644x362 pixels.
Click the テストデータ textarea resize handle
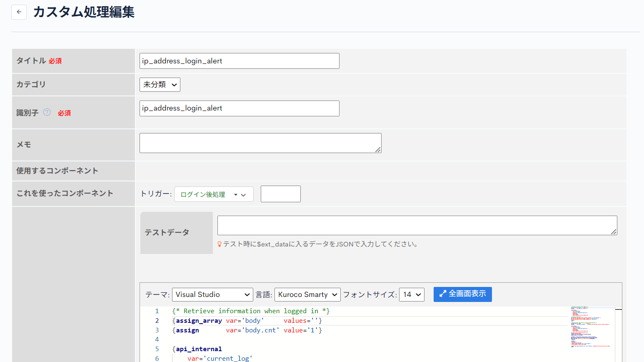tap(614, 232)
